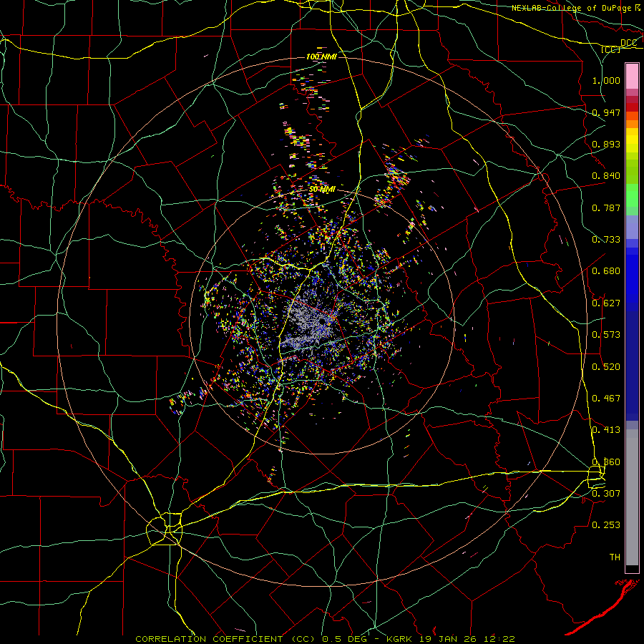This screenshot has width=644, height=644.
Task: Pick the pink color band near 1.000
Action: 632,77
